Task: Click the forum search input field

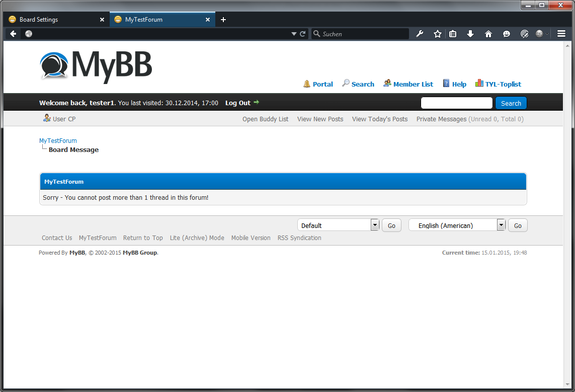Action: point(456,103)
